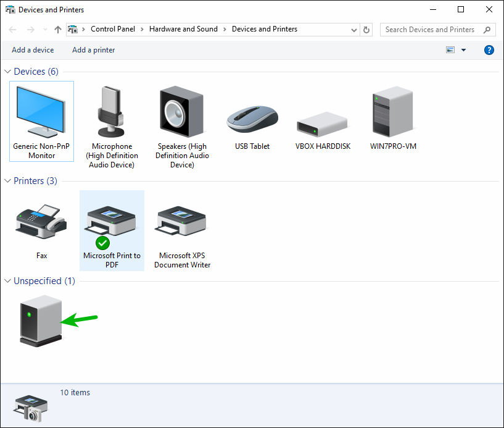Select the Microphone device icon
This screenshot has width=504, height=428.
(x=112, y=112)
